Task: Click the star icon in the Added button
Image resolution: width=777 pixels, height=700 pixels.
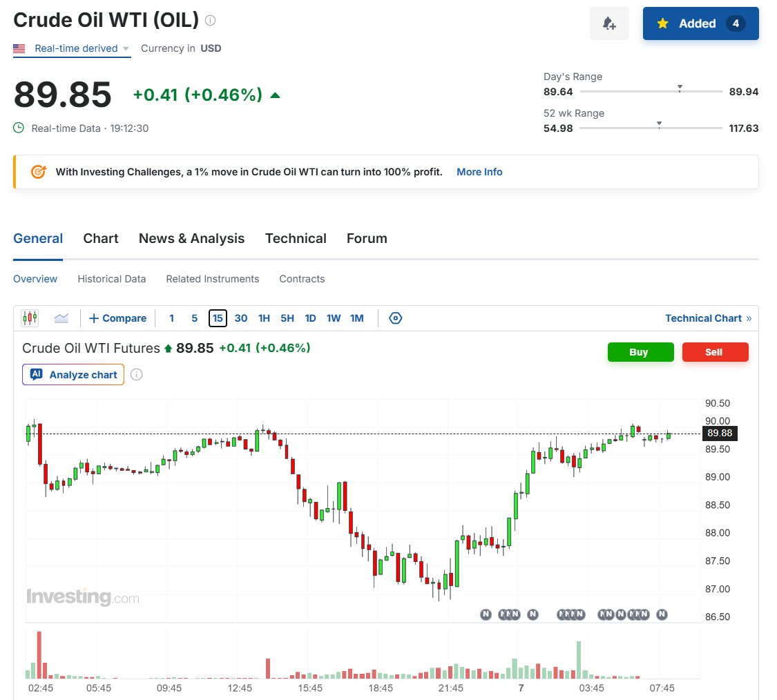Action: click(x=662, y=23)
